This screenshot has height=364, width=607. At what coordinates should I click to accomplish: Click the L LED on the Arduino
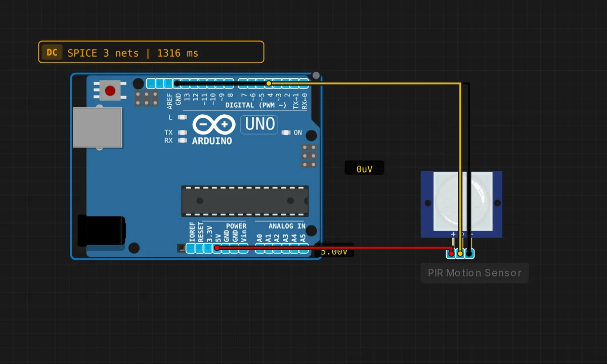pos(182,117)
